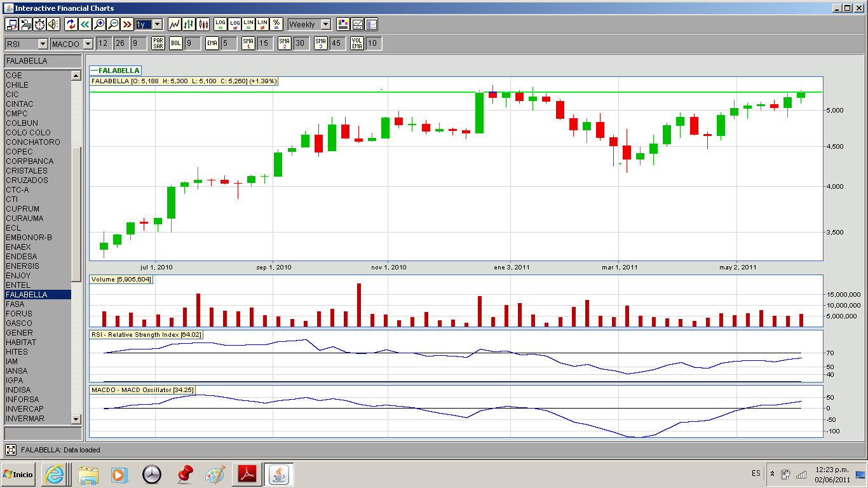
Task: Zoom in with the magnifier plus icon
Action: pos(99,25)
